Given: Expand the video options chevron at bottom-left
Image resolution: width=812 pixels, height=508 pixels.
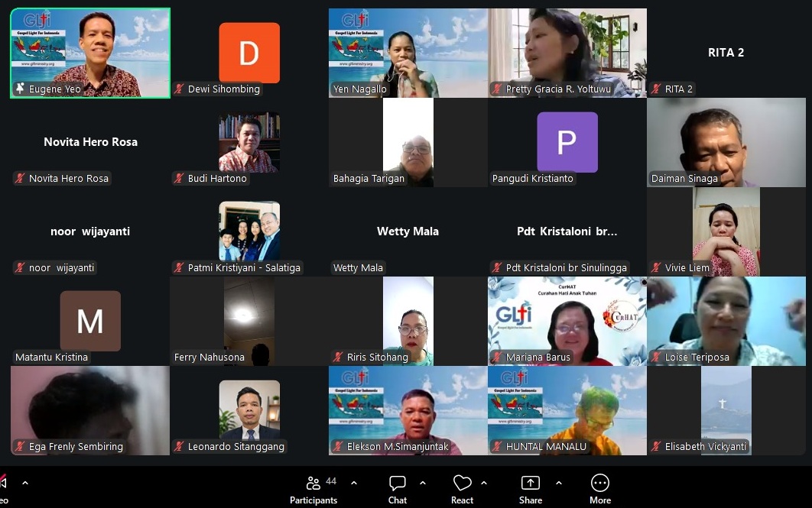Looking at the screenshot, I should pos(25,483).
